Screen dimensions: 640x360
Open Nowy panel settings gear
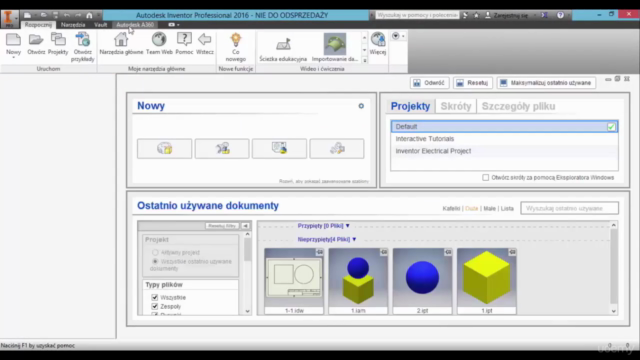coord(361,106)
